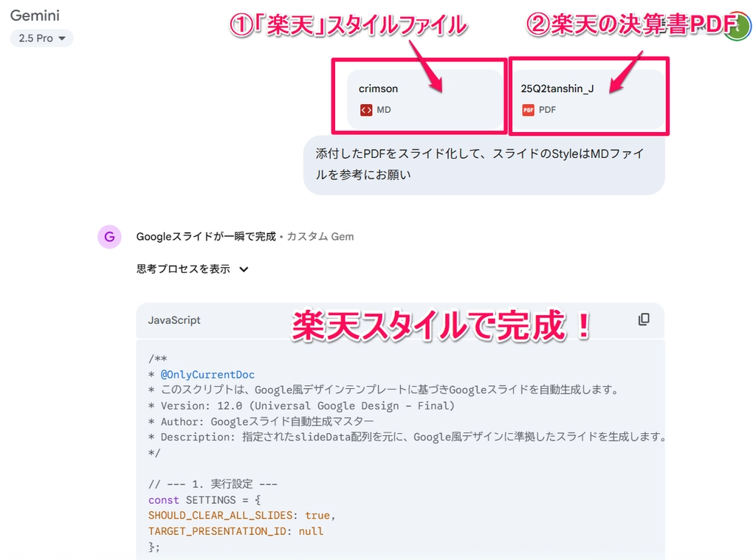The image size is (756, 560).
Task: Click the Description: comment line in code
Action: click(x=408, y=437)
